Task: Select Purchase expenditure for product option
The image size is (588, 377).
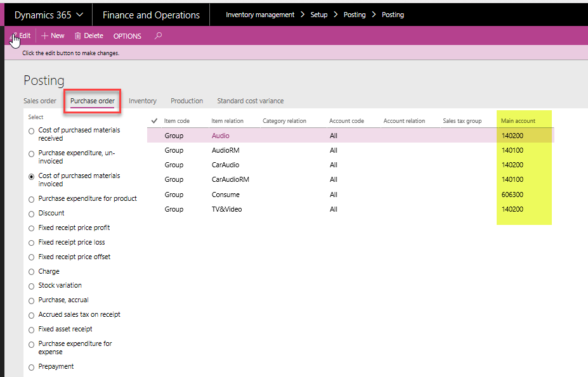Action: (x=32, y=199)
